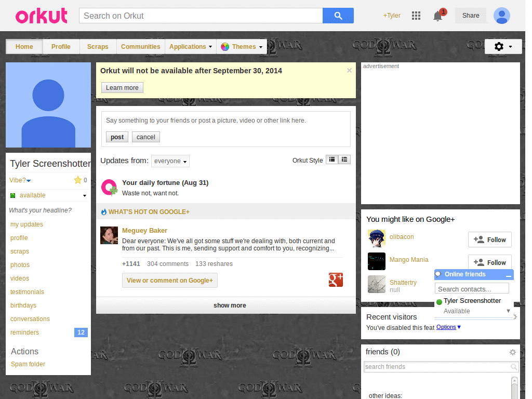Expand the Themes dropdown arrow

click(261, 47)
